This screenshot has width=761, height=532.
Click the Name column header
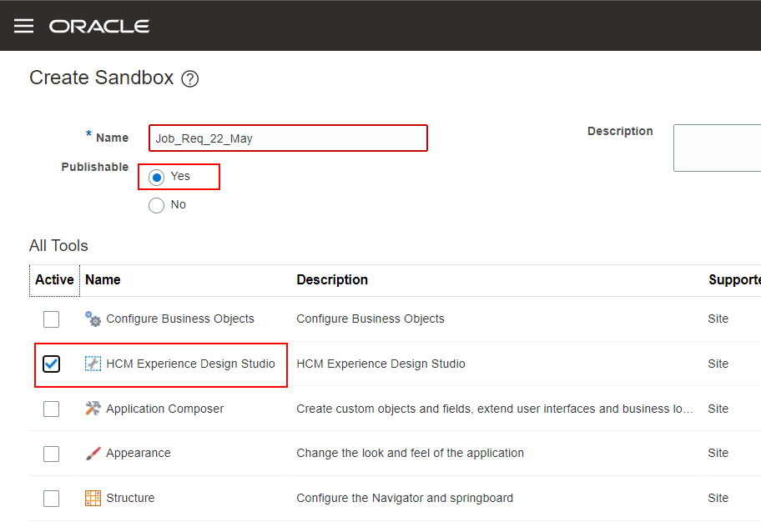[103, 279]
